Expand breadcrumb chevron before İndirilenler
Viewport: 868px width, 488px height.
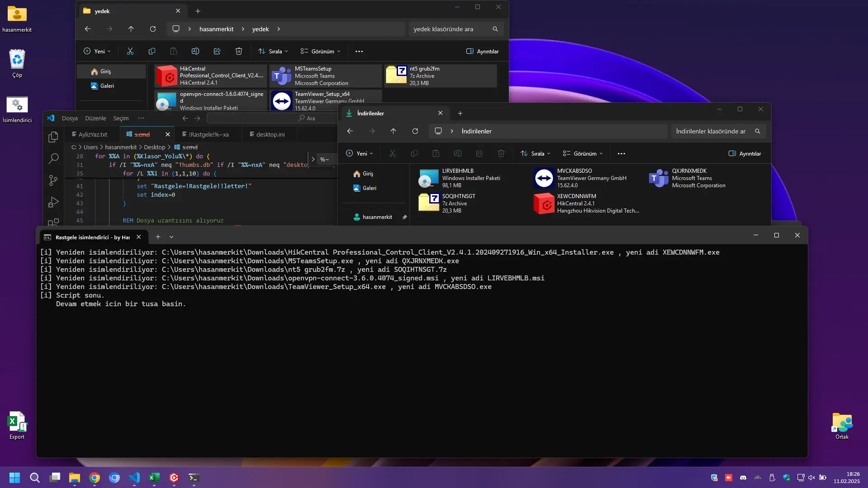(452, 131)
